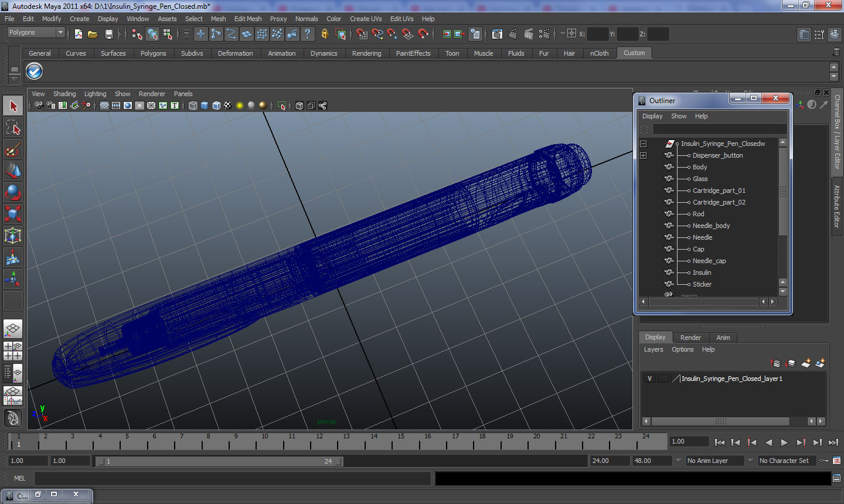844x504 pixels.
Task: Open the layer editor Render tab
Action: point(690,338)
